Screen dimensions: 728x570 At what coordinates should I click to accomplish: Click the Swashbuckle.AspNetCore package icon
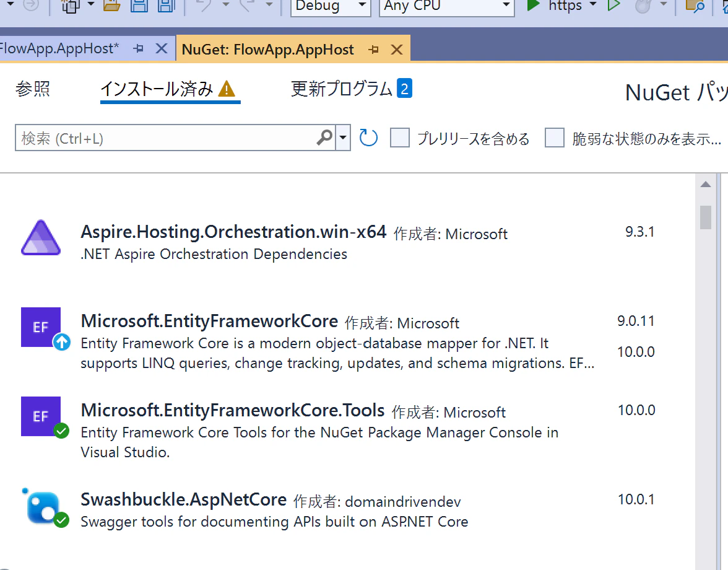(42, 506)
